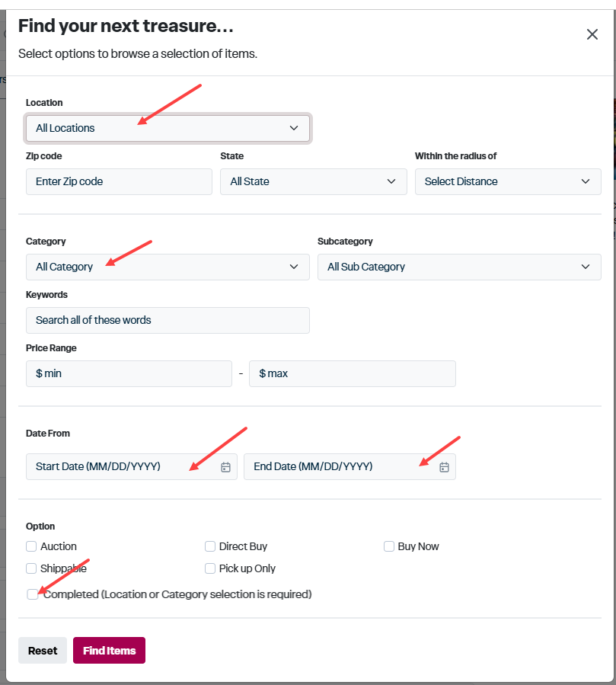
Task: Click the $ max price field
Action: coord(353,373)
